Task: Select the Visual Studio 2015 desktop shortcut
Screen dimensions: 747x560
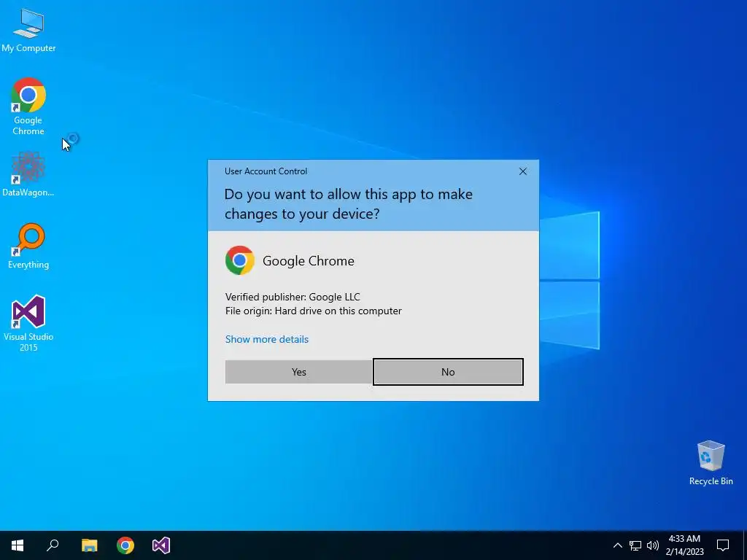Action: point(28,323)
